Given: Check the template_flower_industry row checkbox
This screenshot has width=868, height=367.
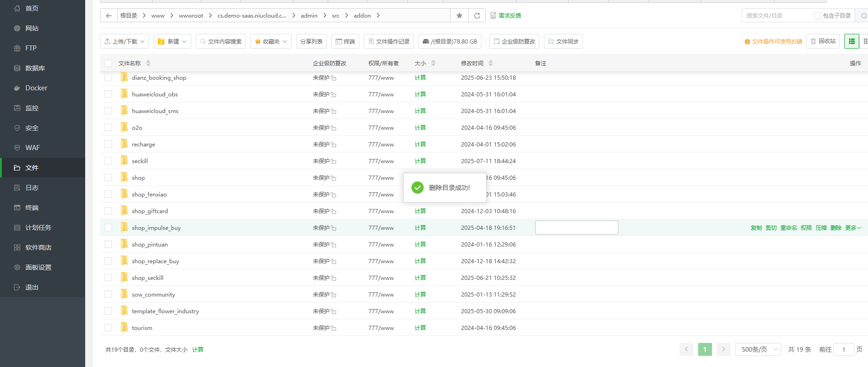Looking at the screenshot, I should 108,311.
